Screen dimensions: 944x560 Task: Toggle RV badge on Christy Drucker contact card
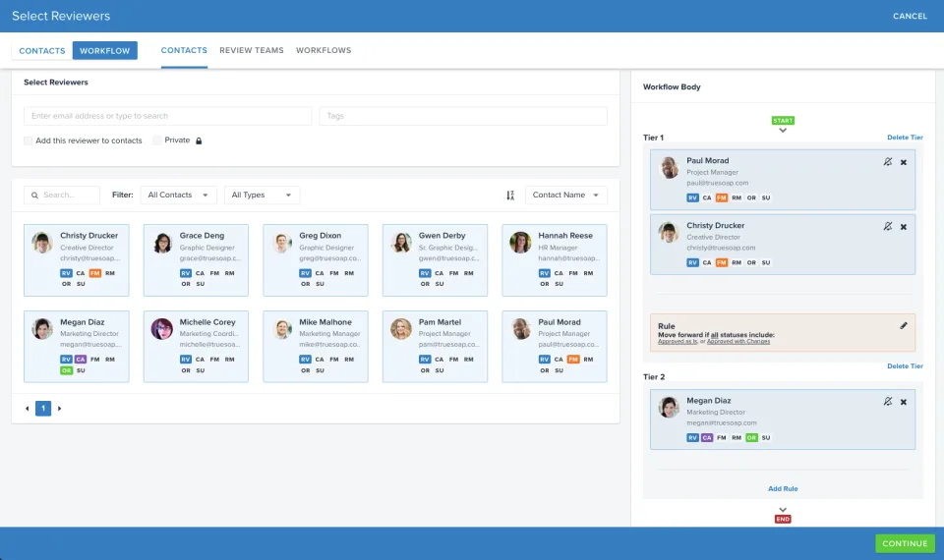point(66,273)
